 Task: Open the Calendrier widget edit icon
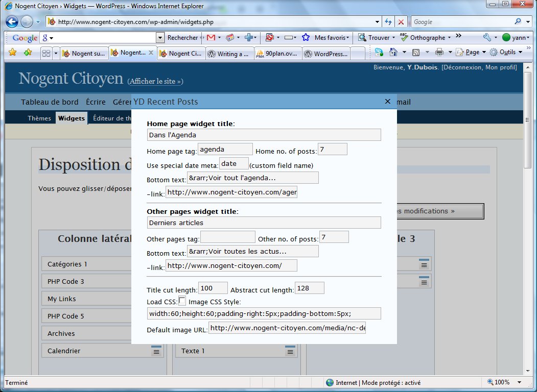click(x=156, y=351)
